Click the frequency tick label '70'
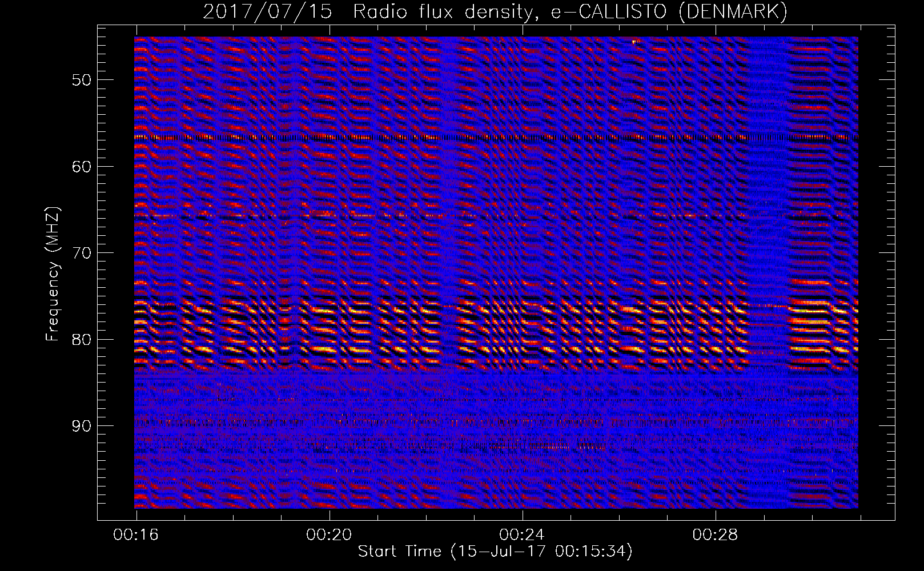 [x=82, y=253]
